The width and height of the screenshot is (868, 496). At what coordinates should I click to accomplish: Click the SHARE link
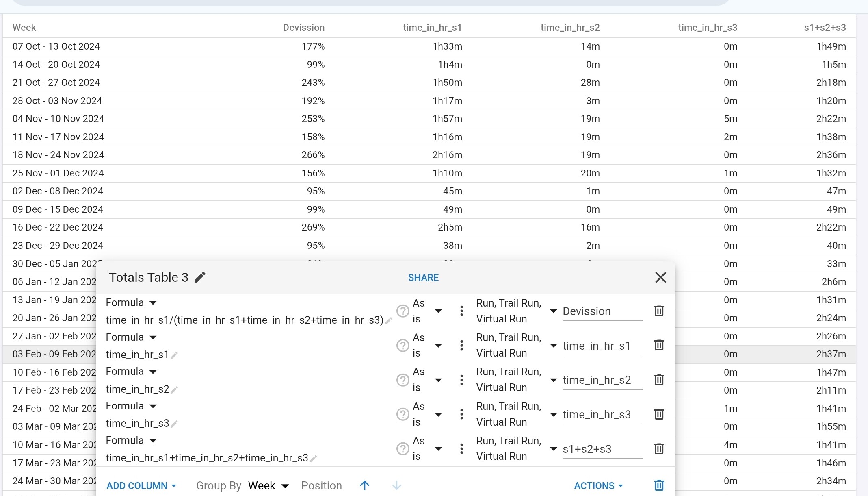tap(423, 278)
